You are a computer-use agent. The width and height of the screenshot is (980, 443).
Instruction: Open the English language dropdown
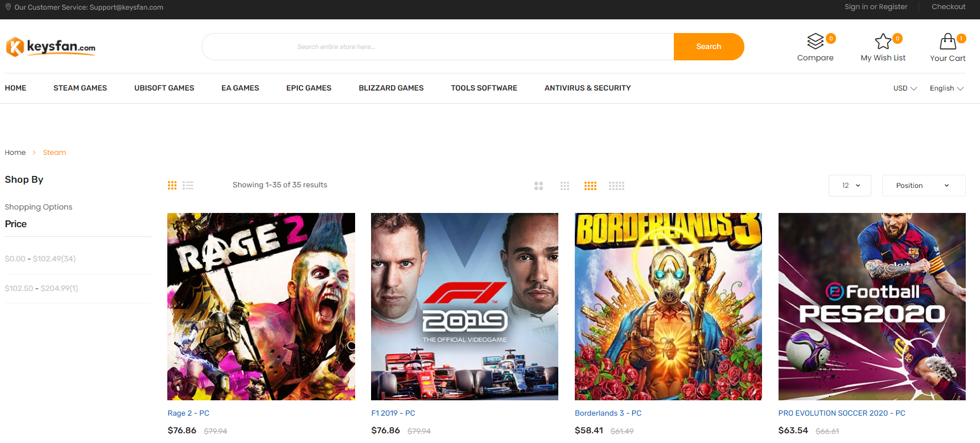click(946, 88)
